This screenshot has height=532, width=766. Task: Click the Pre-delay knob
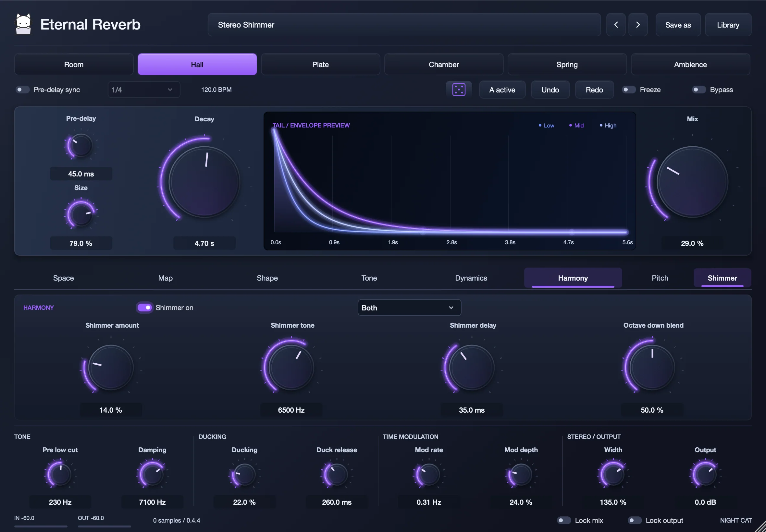point(81,145)
